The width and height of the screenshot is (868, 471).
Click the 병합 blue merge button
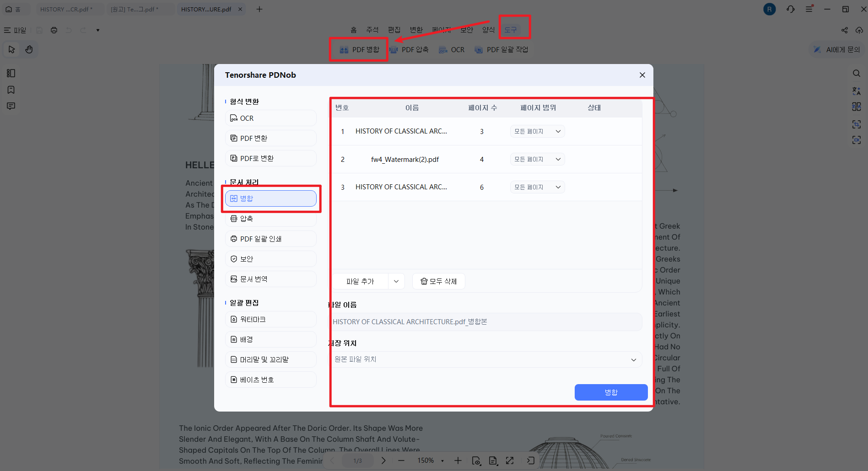(611, 392)
